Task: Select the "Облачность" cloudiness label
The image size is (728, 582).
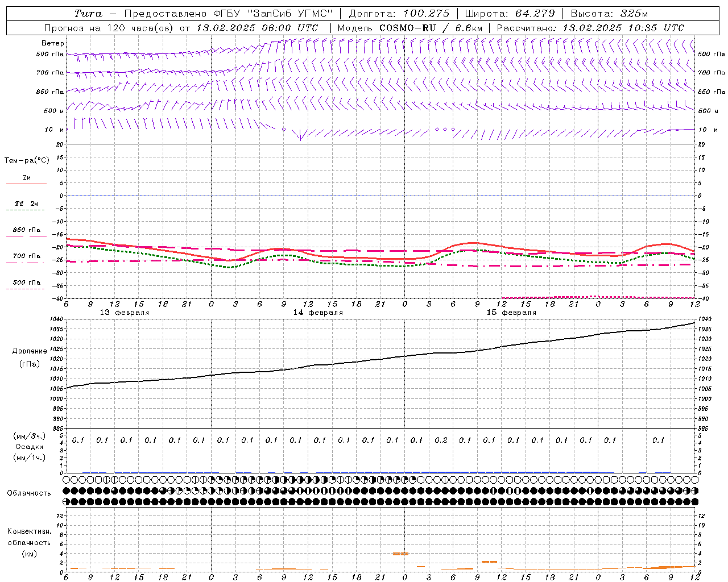Action: (29, 493)
